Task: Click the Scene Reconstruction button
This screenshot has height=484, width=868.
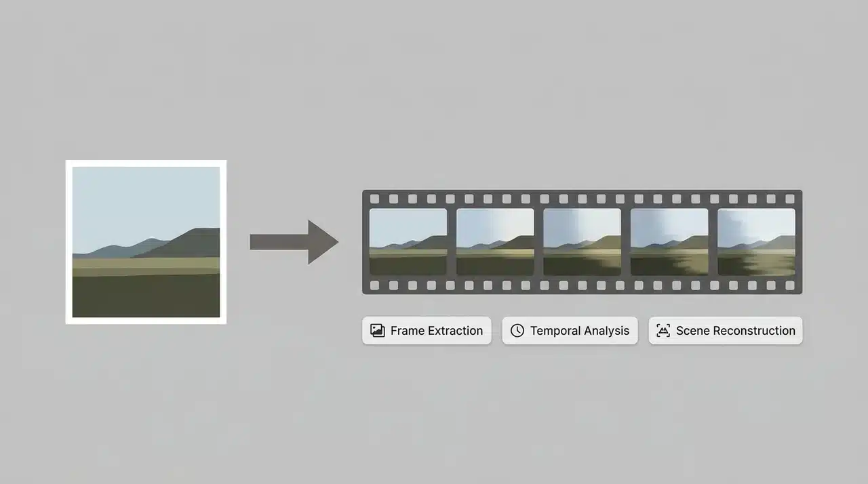Action: coord(726,331)
